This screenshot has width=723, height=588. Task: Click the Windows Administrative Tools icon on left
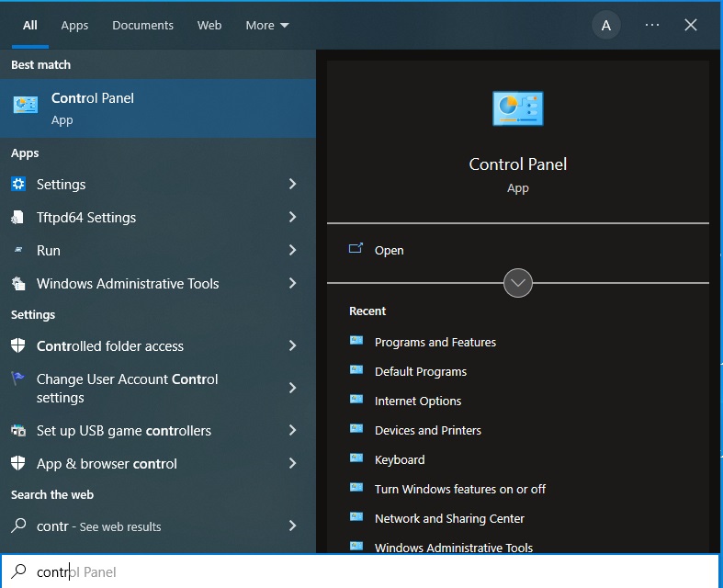click(x=18, y=284)
